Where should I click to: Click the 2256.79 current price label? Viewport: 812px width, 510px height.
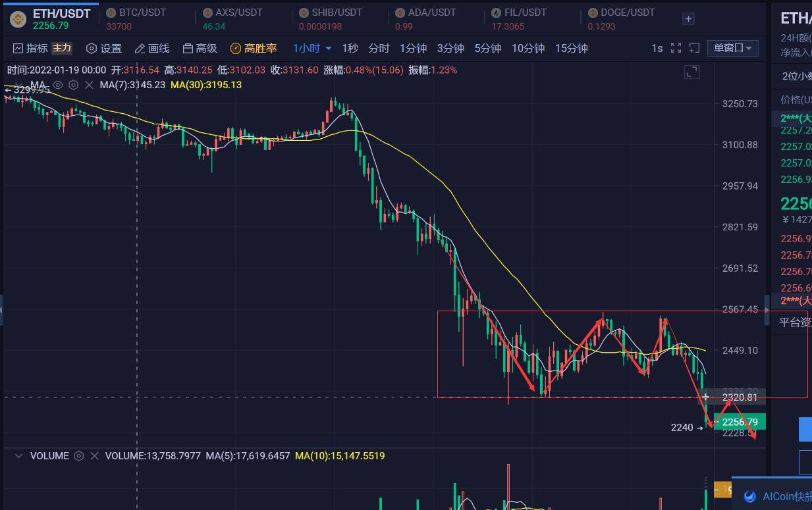click(x=740, y=422)
